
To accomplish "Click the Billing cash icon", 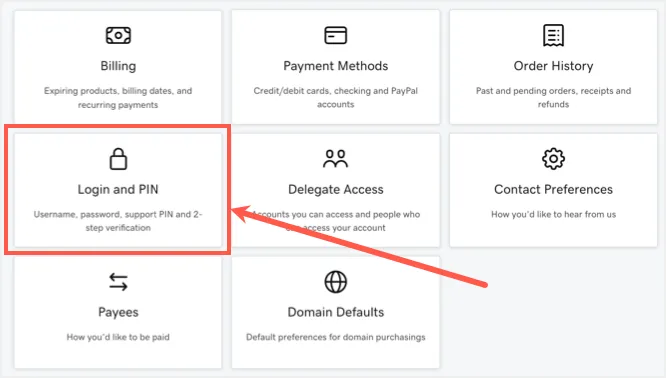I will [118, 35].
